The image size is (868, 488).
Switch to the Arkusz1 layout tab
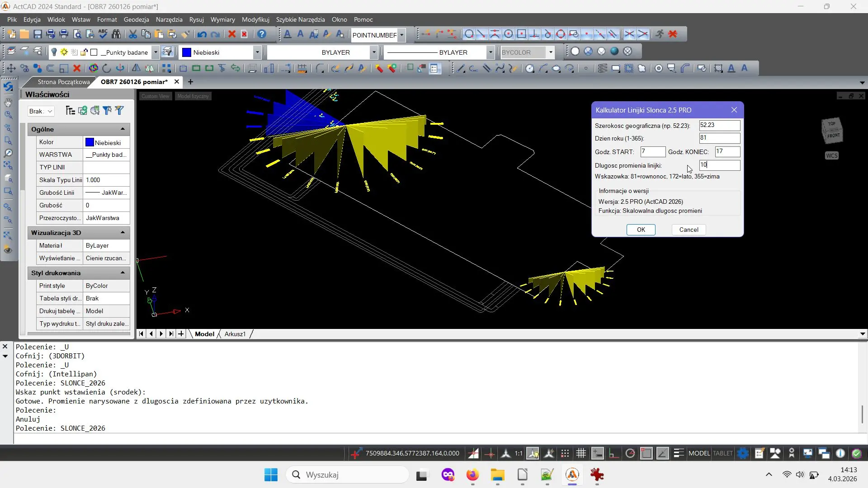coord(235,334)
